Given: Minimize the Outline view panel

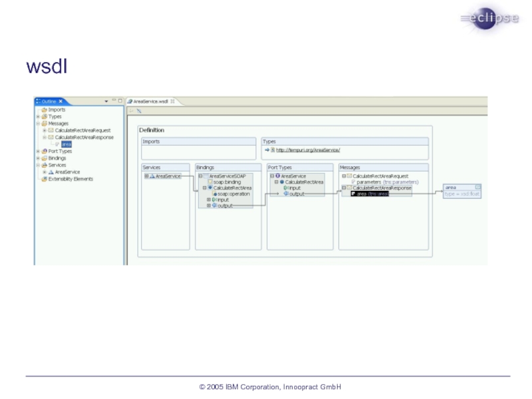Looking at the screenshot, I should coord(113,101).
